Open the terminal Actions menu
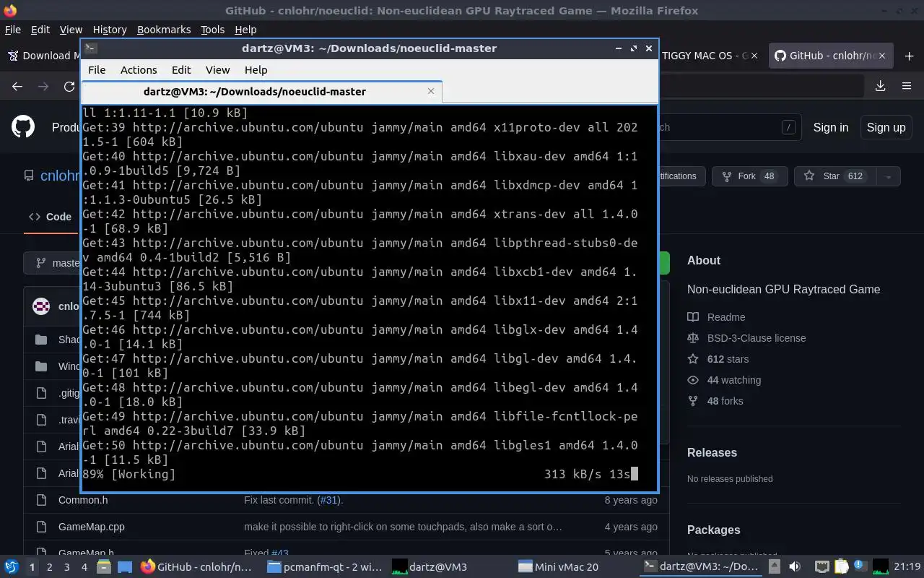 pos(139,70)
